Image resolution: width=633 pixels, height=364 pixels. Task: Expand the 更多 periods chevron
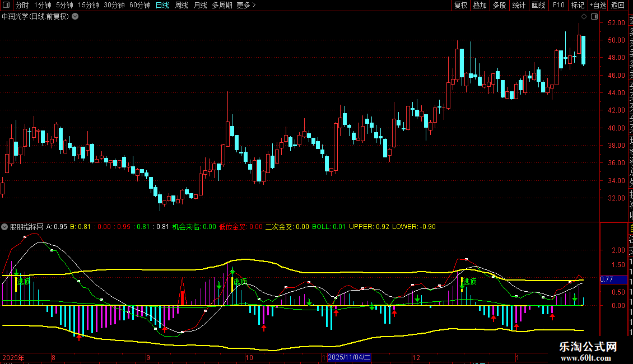[x=254, y=5]
